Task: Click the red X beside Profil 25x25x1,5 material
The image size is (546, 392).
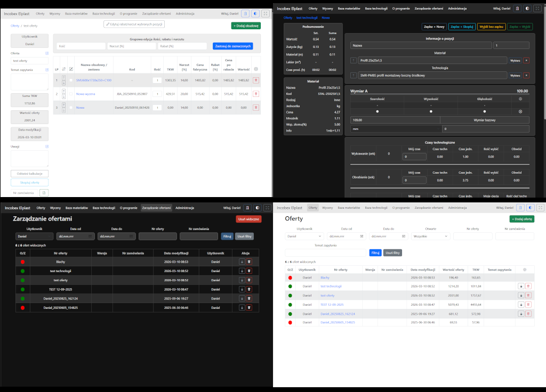Action: (x=526, y=61)
